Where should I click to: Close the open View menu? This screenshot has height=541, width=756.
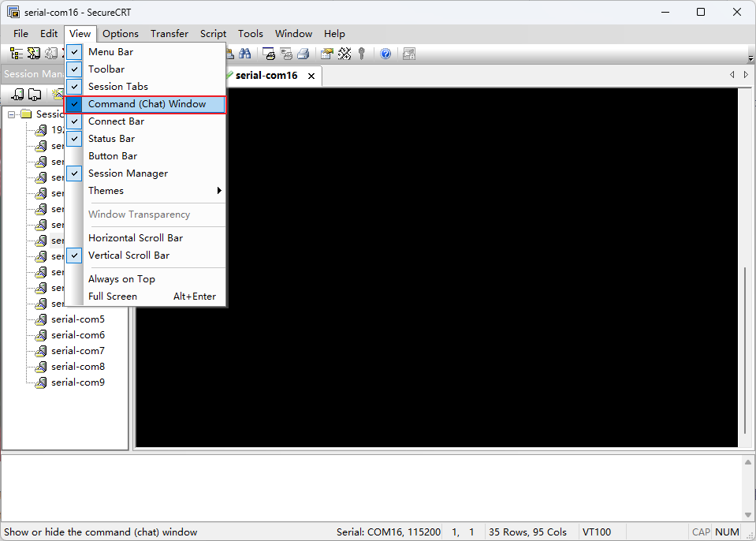click(x=80, y=34)
